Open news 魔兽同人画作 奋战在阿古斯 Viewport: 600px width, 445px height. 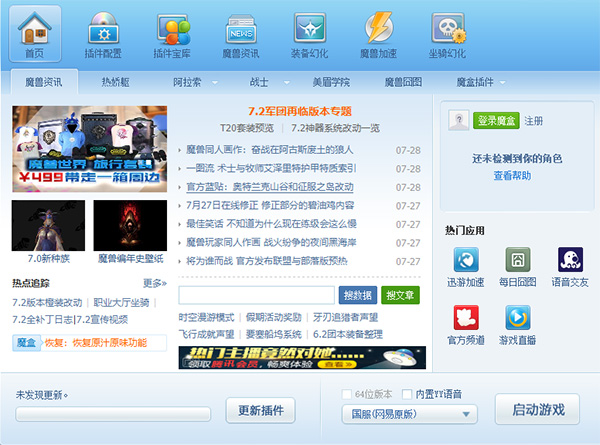[x=269, y=150]
